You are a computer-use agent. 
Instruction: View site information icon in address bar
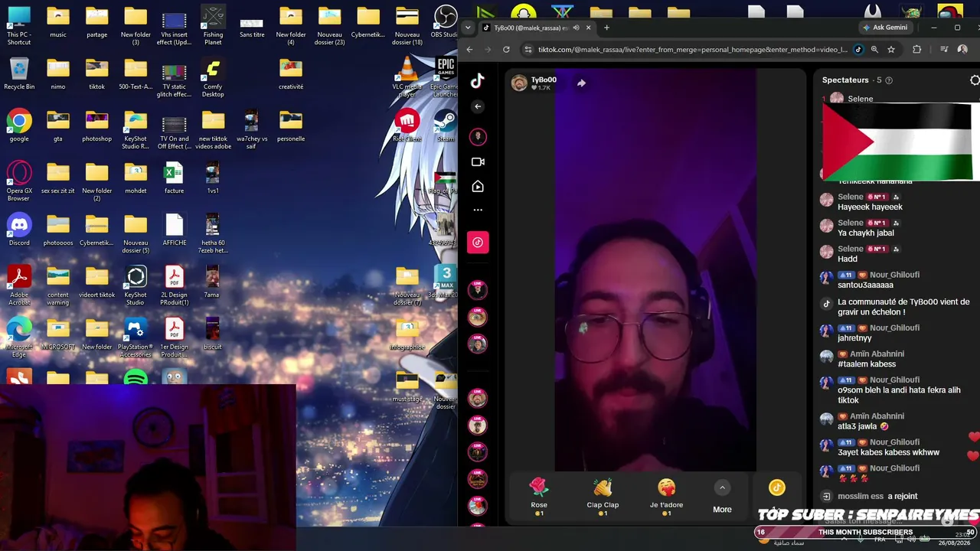click(528, 50)
